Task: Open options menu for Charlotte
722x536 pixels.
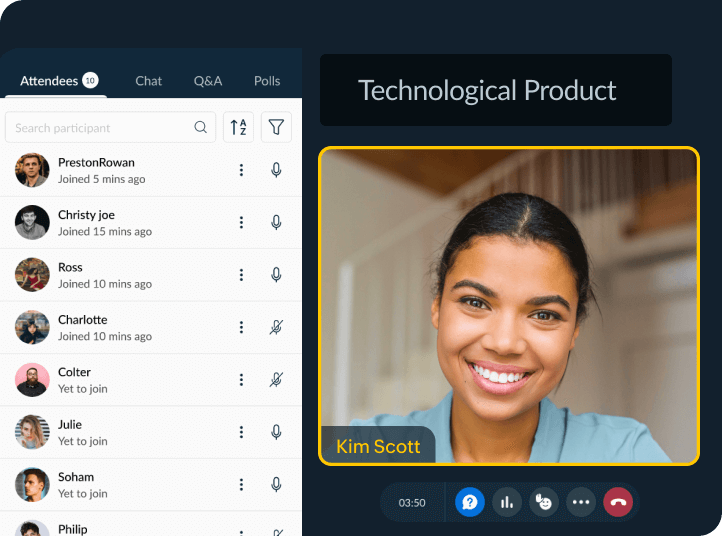Action: click(241, 327)
